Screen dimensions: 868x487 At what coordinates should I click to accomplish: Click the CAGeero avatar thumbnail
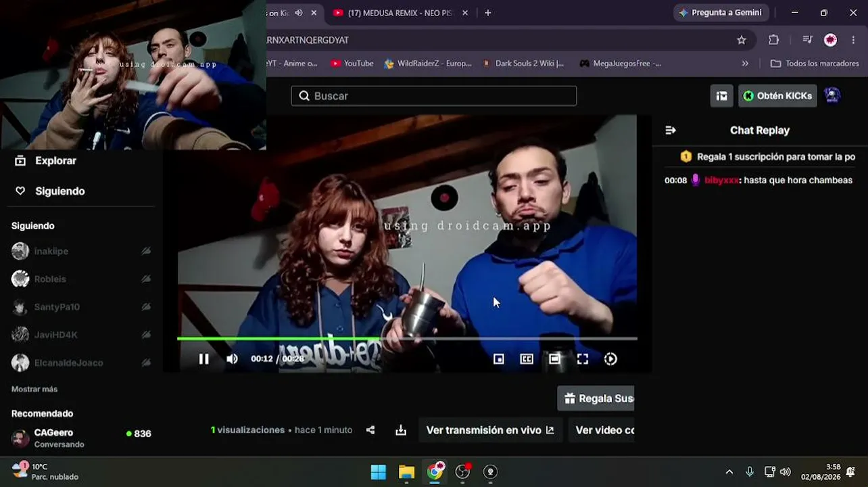20,438
